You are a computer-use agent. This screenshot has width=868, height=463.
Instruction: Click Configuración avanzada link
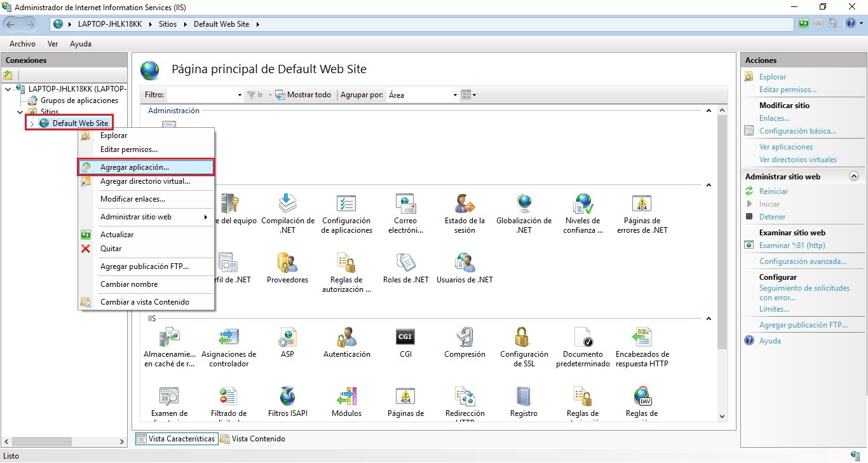tap(803, 261)
